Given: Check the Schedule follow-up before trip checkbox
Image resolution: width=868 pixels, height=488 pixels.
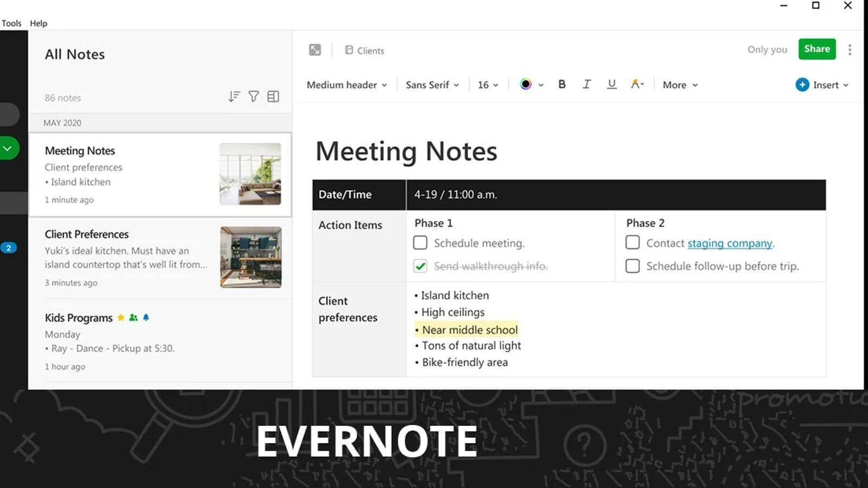Looking at the screenshot, I should (x=633, y=266).
